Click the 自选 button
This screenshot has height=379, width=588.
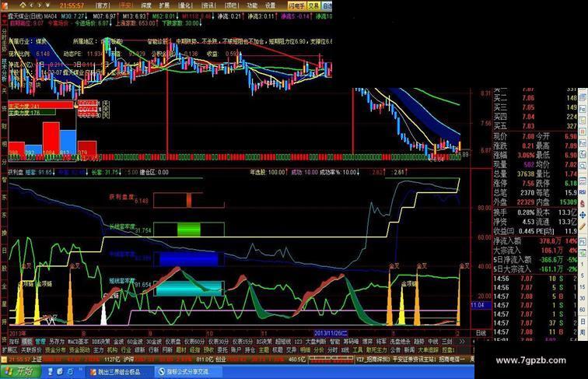click(327, 5)
